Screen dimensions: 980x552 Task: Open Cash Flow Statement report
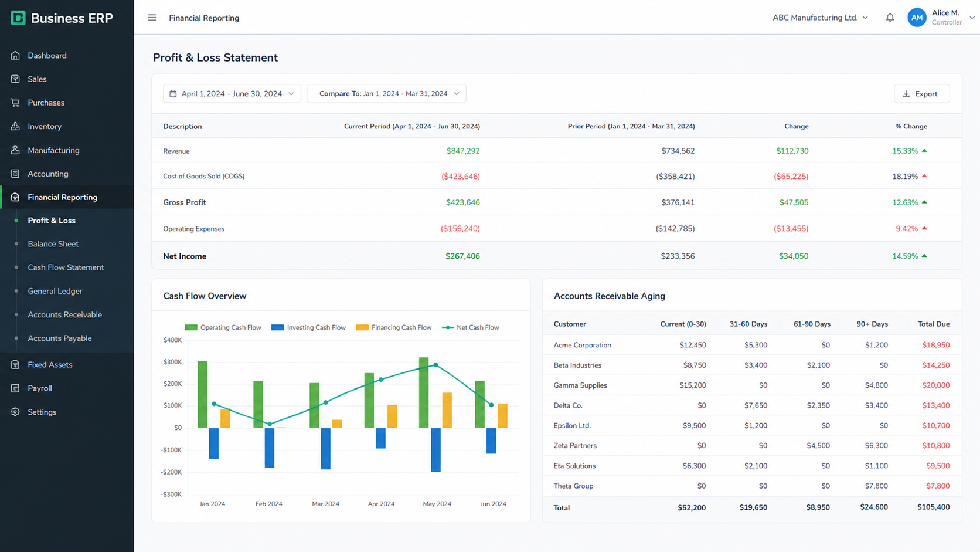67,267
